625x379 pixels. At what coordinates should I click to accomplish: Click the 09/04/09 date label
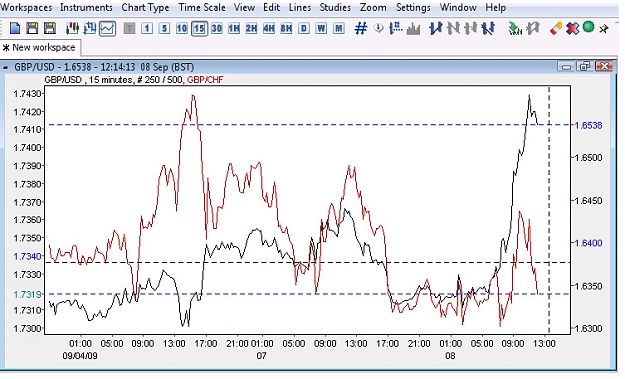tap(80, 356)
